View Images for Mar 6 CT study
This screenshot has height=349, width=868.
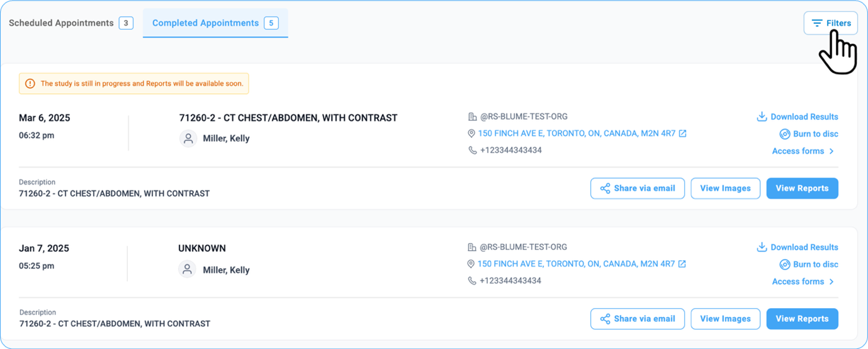(x=725, y=188)
